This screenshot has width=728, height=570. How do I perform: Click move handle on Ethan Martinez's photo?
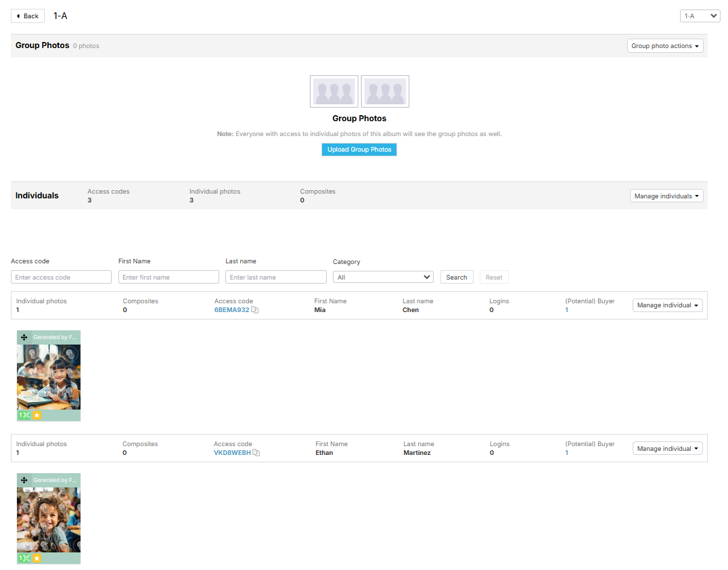click(x=24, y=480)
